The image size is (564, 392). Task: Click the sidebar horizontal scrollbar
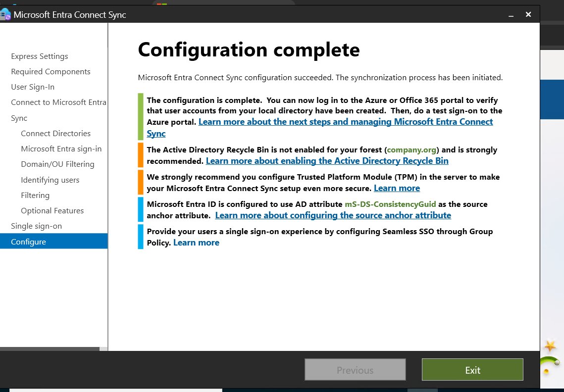50,349
